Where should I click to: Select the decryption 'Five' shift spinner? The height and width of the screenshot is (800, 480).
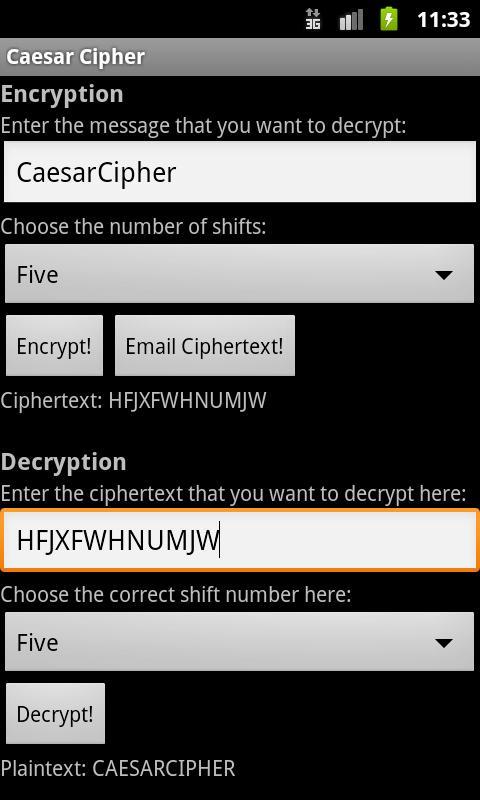(239, 641)
